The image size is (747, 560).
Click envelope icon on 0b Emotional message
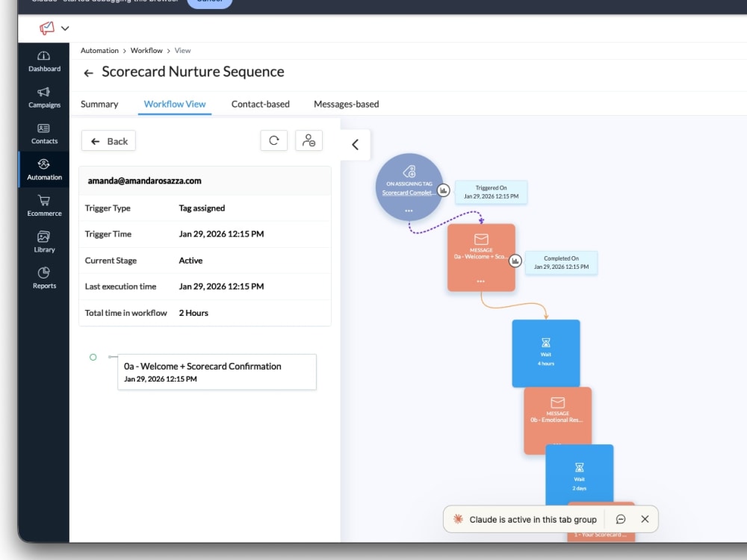[558, 403]
